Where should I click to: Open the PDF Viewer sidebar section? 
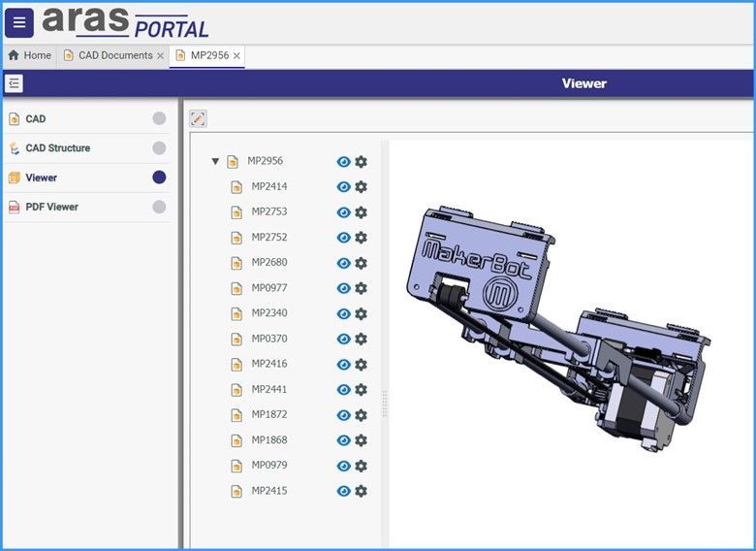[x=51, y=207]
